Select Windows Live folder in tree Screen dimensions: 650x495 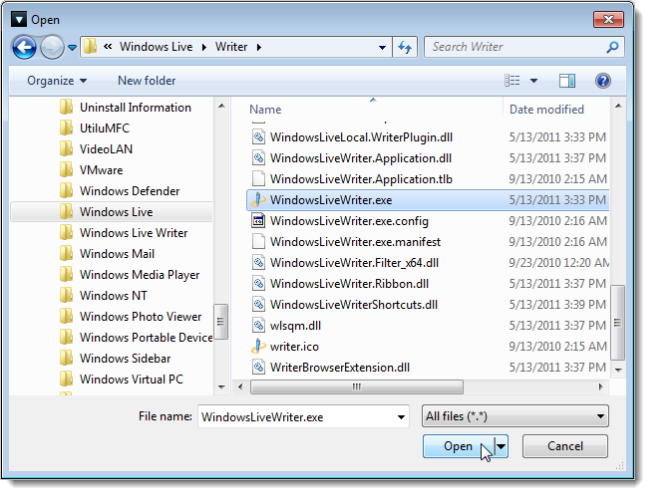[x=116, y=212]
